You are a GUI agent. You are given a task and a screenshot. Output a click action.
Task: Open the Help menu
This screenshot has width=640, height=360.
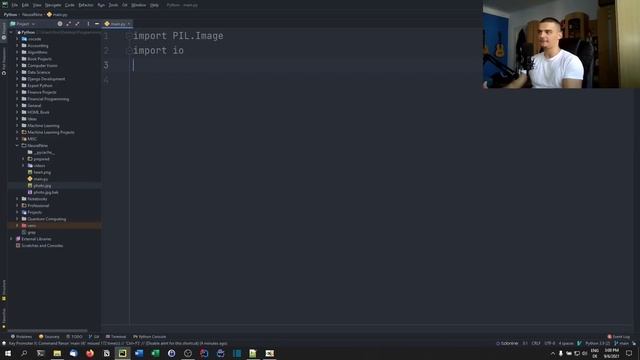coord(154,5)
